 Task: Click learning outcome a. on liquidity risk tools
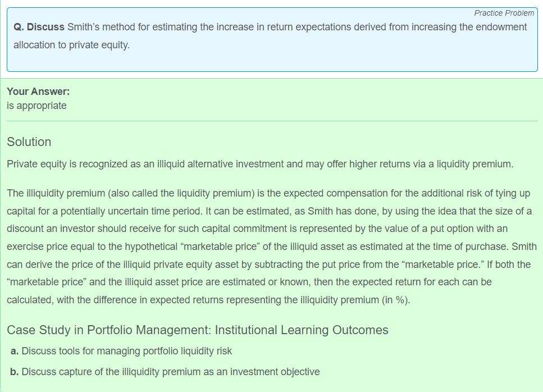[x=121, y=351]
